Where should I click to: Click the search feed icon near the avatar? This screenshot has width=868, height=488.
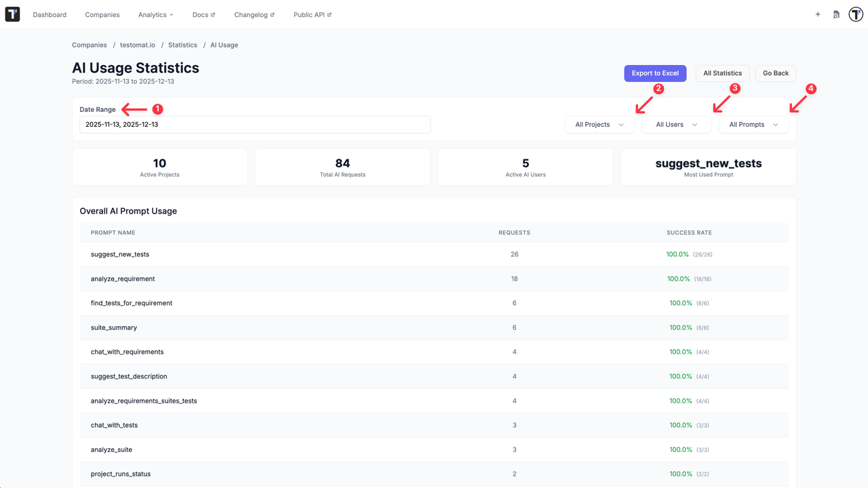835,14
